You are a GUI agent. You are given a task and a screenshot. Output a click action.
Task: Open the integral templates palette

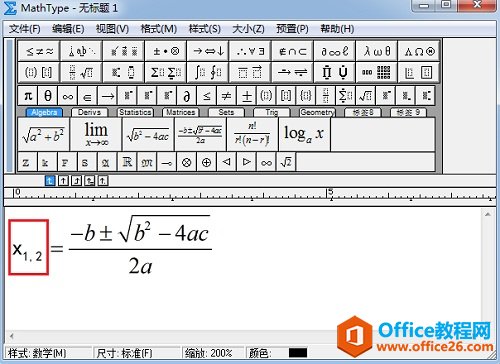(208, 72)
